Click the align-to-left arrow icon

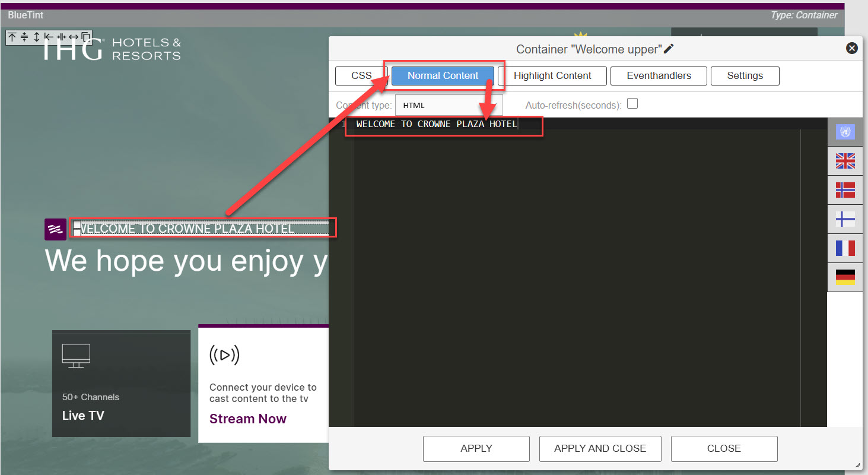tap(49, 37)
